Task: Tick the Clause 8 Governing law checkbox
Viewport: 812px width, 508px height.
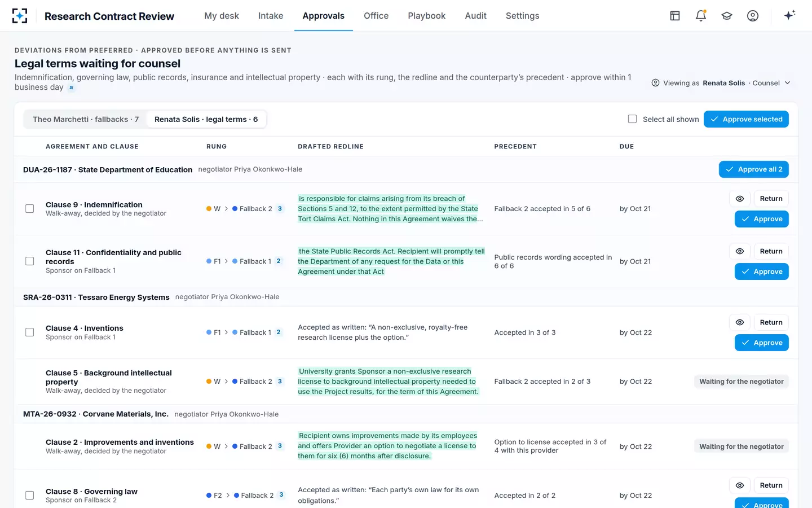Action: click(x=30, y=496)
